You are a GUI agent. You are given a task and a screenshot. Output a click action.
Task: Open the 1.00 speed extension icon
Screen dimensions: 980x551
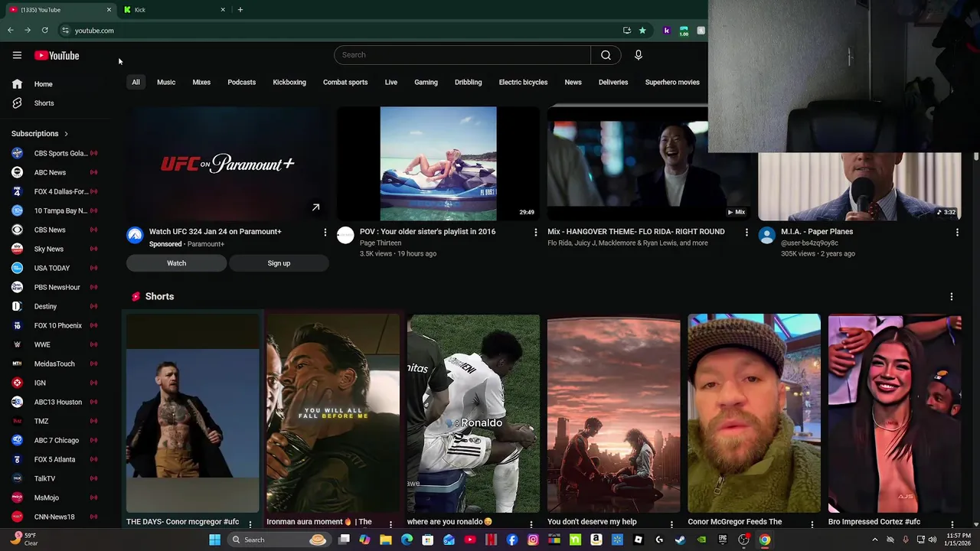point(684,31)
